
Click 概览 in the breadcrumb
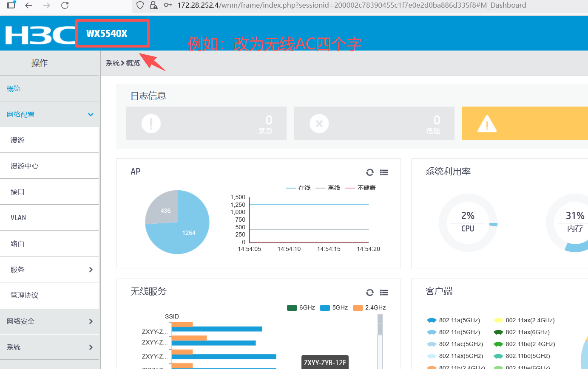click(x=133, y=63)
